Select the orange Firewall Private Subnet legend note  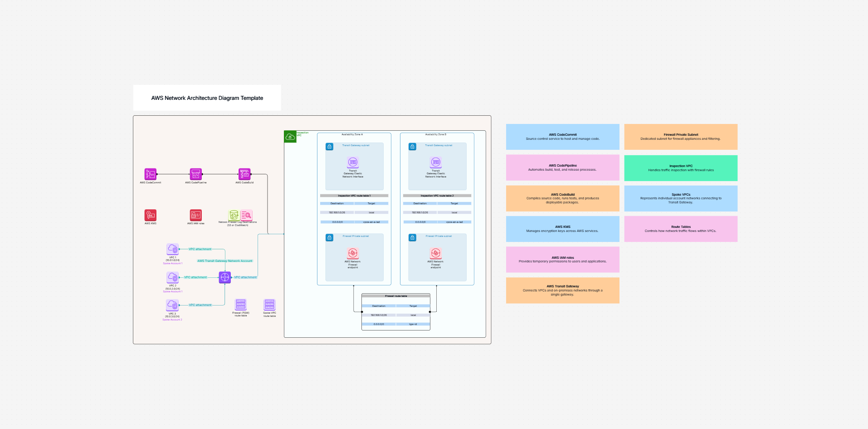point(681,137)
